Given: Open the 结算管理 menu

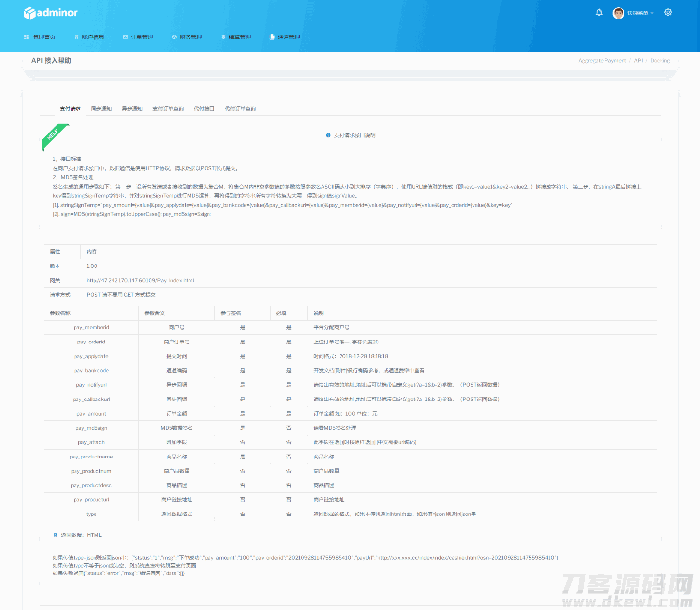Looking at the screenshot, I should point(236,37).
